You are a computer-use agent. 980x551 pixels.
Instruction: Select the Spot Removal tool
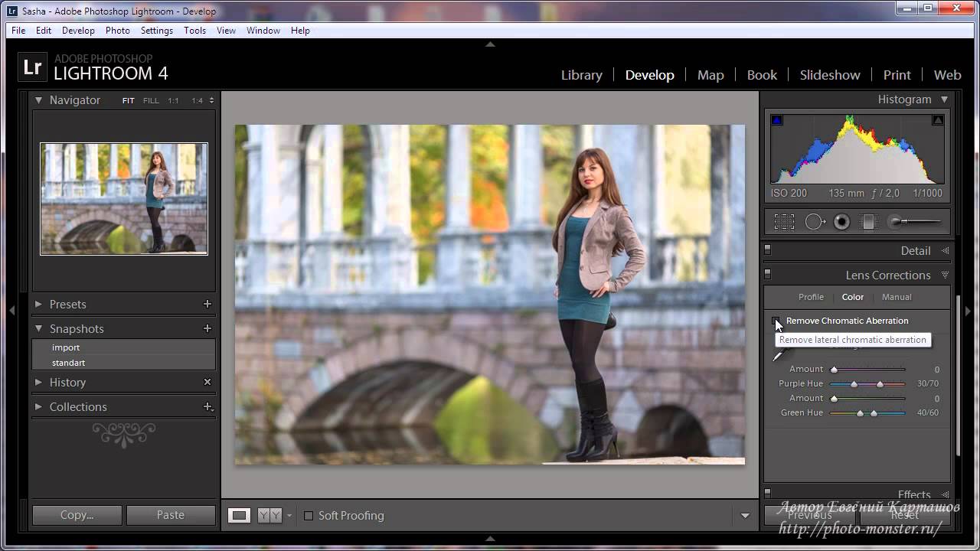click(x=815, y=222)
